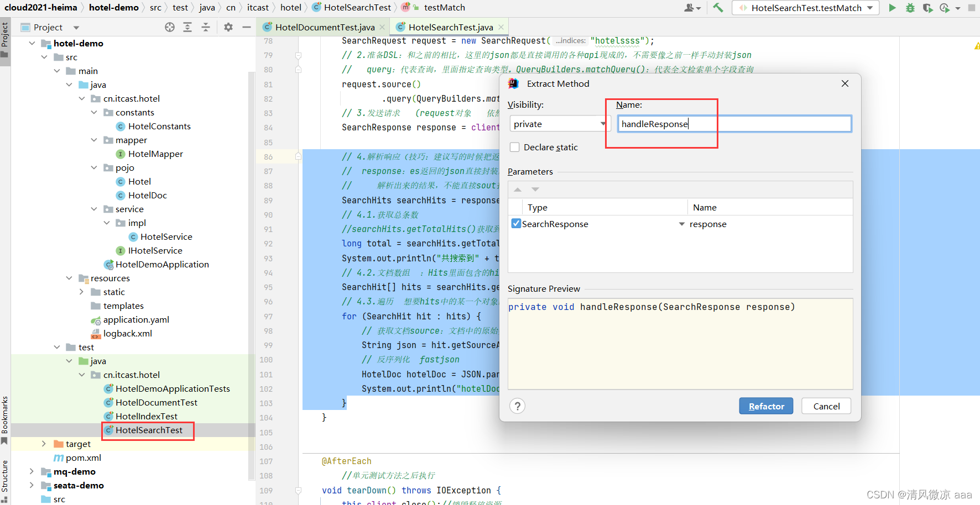Click the Cancel button
Image resolution: width=980 pixels, height=505 pixels.
(x=826, y=406)
